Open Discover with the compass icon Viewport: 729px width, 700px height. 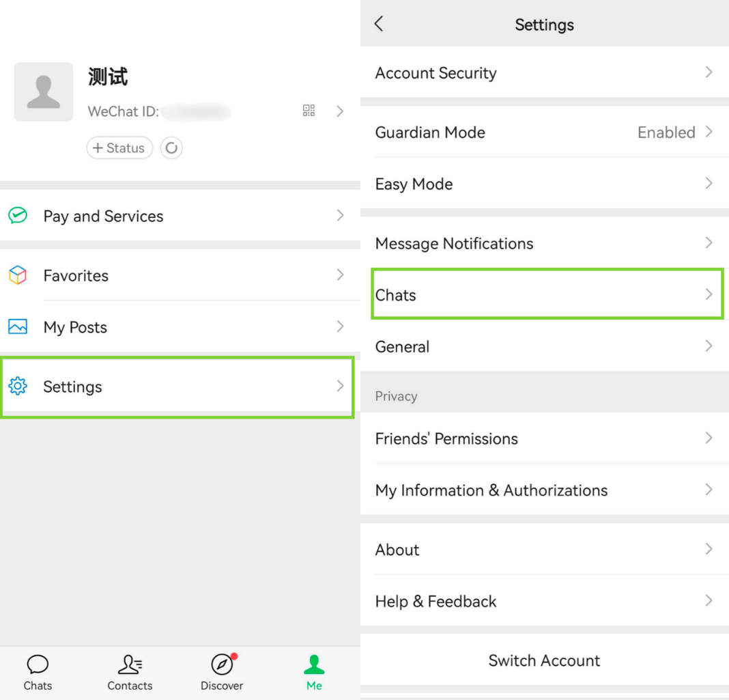point(221,663)
